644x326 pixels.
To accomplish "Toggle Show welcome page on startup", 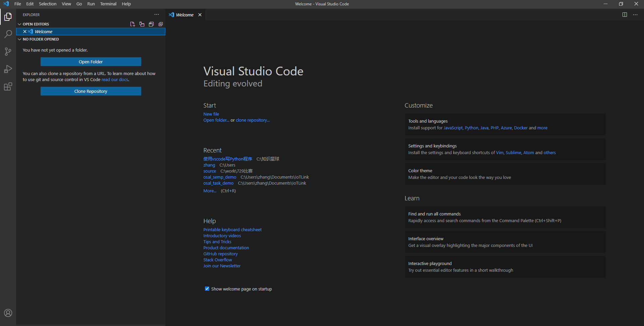I will point(207,289).
